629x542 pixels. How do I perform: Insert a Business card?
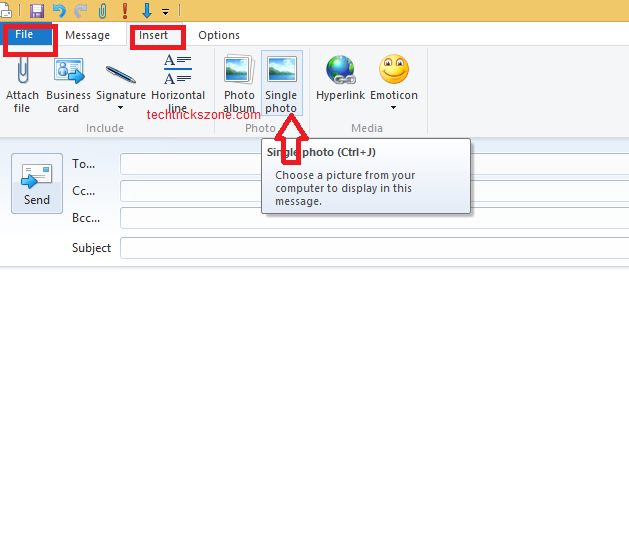68,84
